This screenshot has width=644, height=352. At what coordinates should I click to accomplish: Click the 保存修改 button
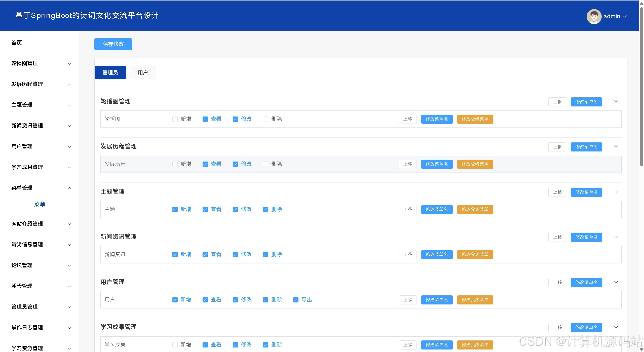click(x=113, y=44)
